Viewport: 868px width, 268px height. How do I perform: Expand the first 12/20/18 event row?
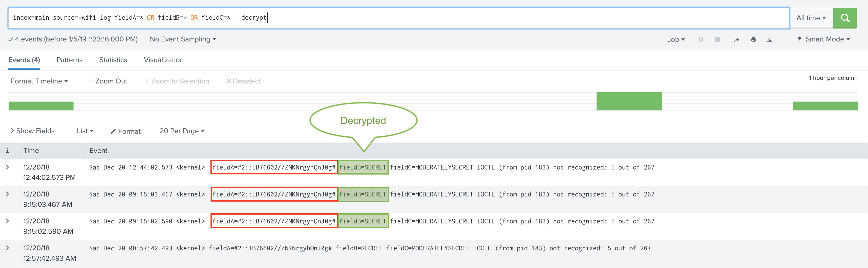8,167
